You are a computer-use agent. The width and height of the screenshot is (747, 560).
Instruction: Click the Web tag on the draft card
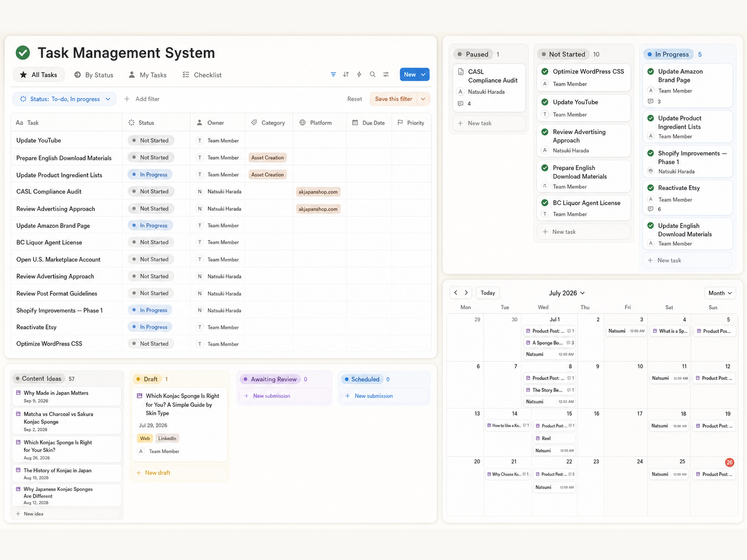[x=145, y=438]
